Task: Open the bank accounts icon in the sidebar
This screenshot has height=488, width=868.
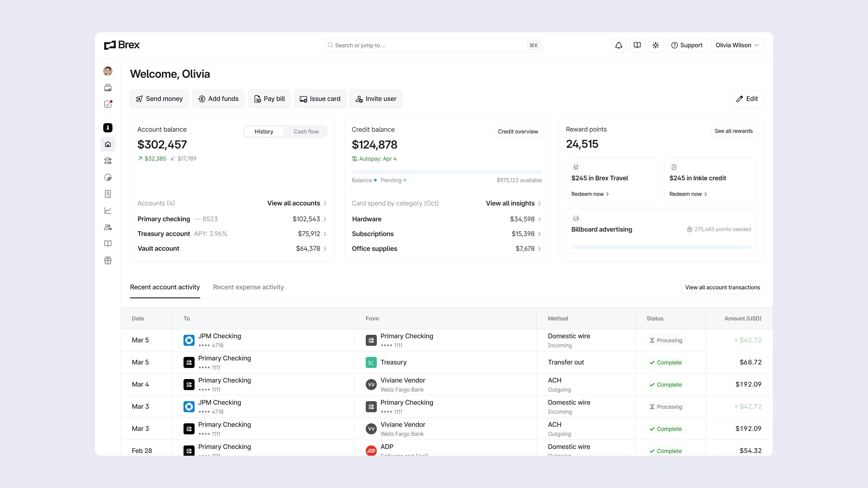Action: (108, 161)
